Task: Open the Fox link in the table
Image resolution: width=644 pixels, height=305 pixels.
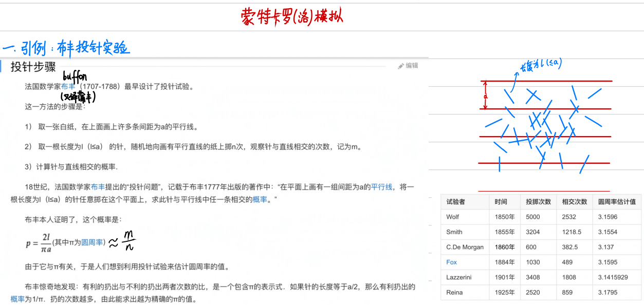Action: point(451,262)
